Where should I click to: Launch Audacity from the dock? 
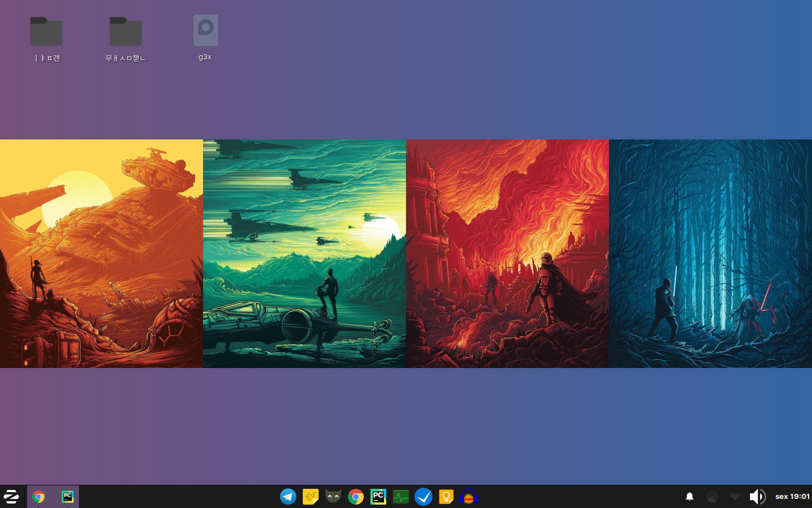469,497
